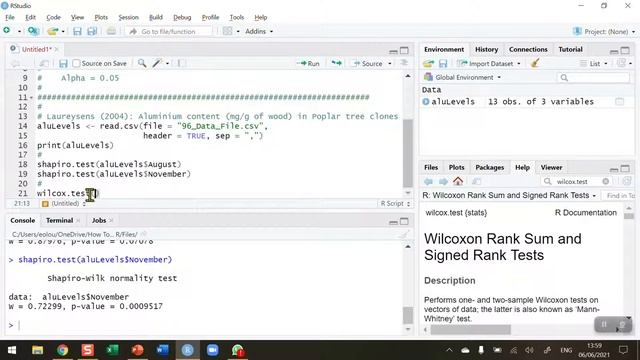Image resolution: width=640 pixels, height=360 pixels.
Task: Open the Source button dropdown arrow
Action: pos(390,64)
